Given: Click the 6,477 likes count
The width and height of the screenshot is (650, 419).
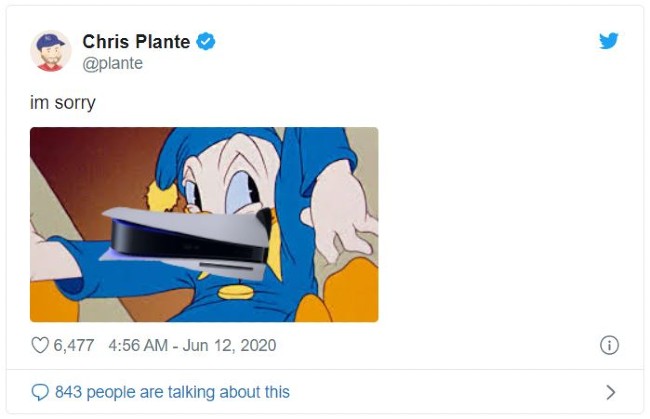Looking at the screenshot, I should point(74,345).
